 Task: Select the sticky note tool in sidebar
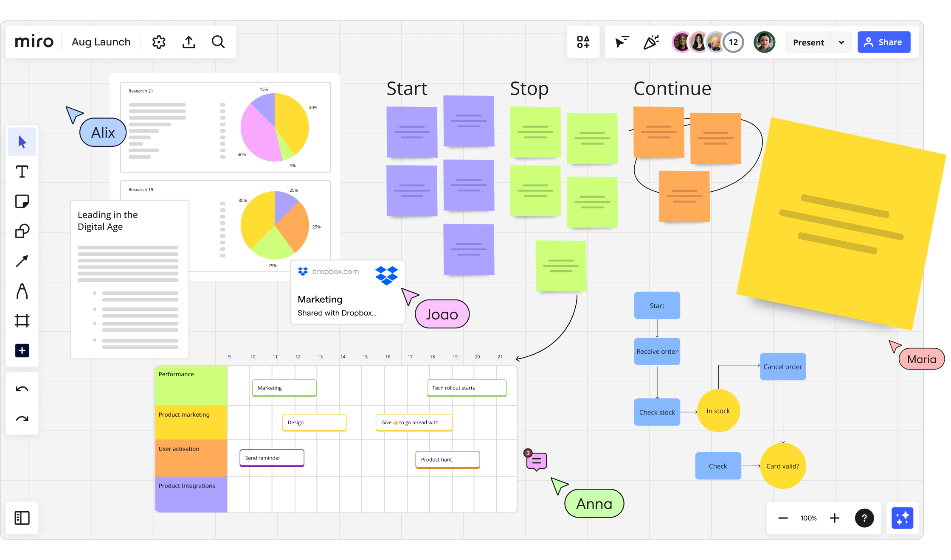(23, 202)
